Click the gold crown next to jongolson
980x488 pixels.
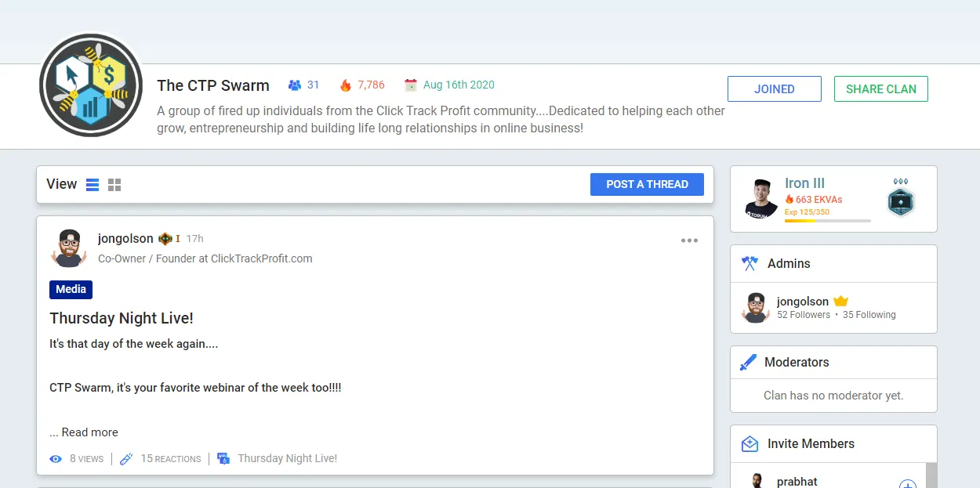tap(841, 302)
